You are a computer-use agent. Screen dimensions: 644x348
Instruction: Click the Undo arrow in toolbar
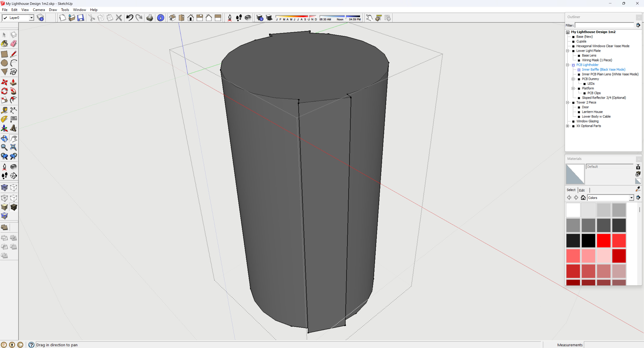(x=130, y=18)
